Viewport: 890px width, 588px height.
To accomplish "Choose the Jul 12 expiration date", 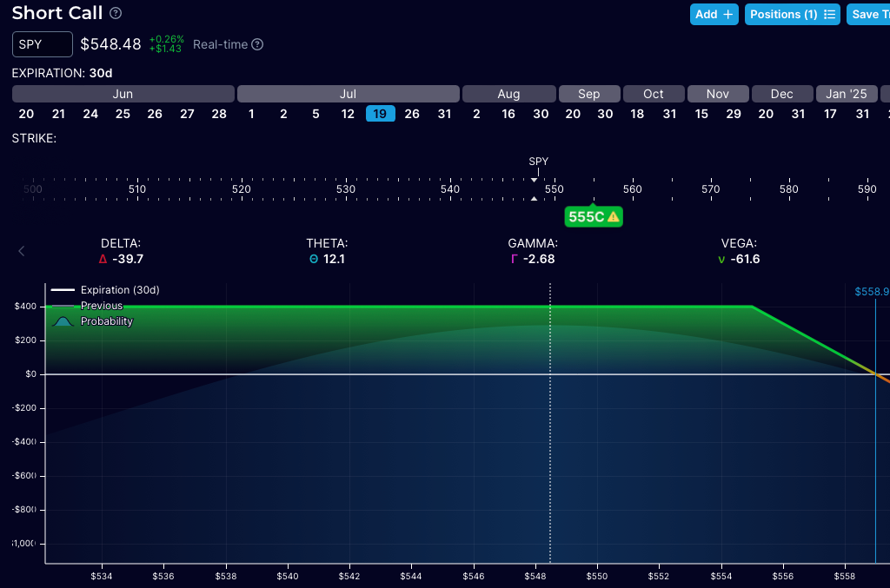I will coord(348,114).
